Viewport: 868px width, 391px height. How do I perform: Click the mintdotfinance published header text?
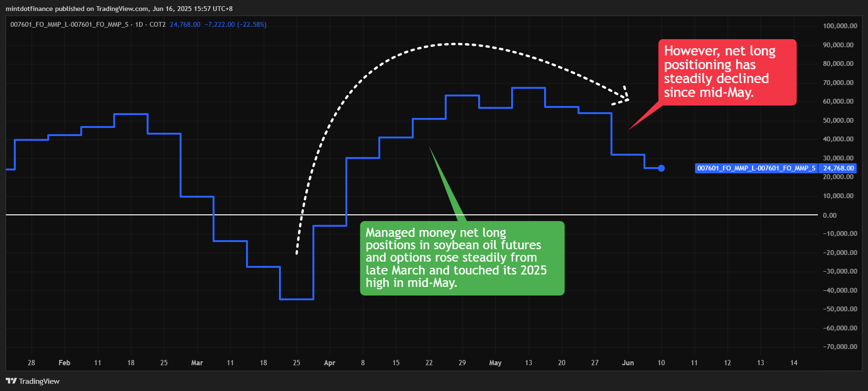(x=119, y=9)
